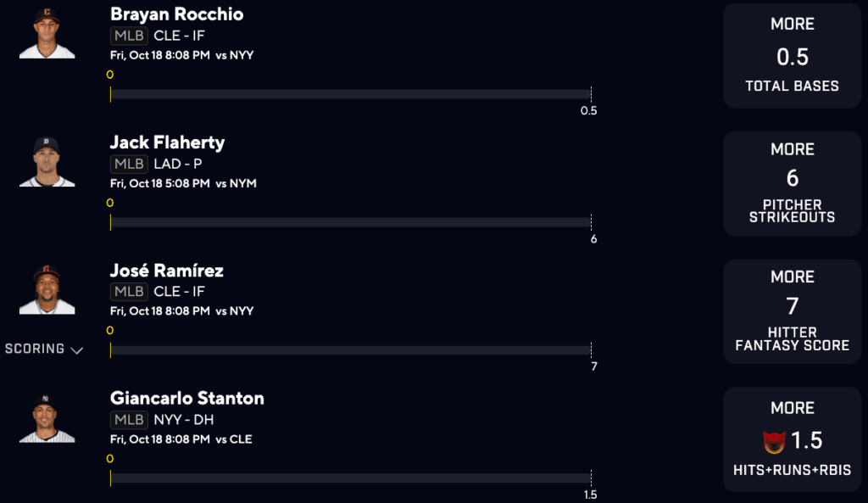Click the MLB badge under Giancarlo Stanton
This screenshot has width=868, height=503.
tap(129, 420)
